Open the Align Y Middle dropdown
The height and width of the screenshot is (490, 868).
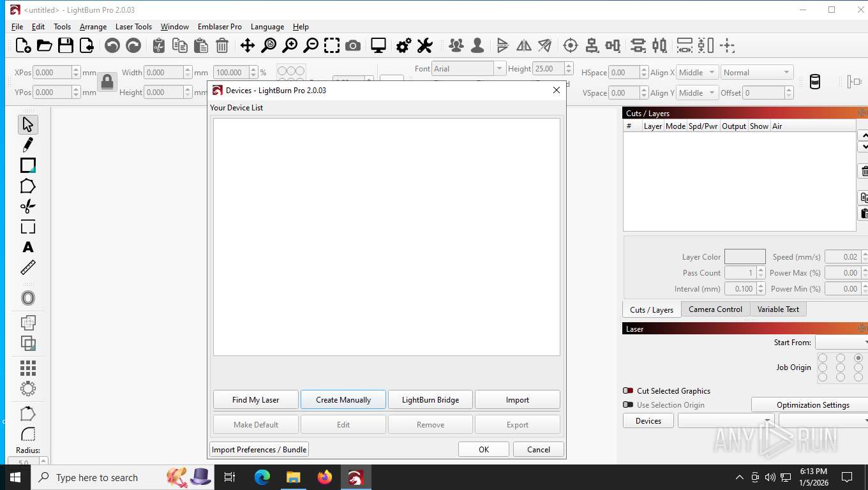pyautogui.click(x=697, y=93)
